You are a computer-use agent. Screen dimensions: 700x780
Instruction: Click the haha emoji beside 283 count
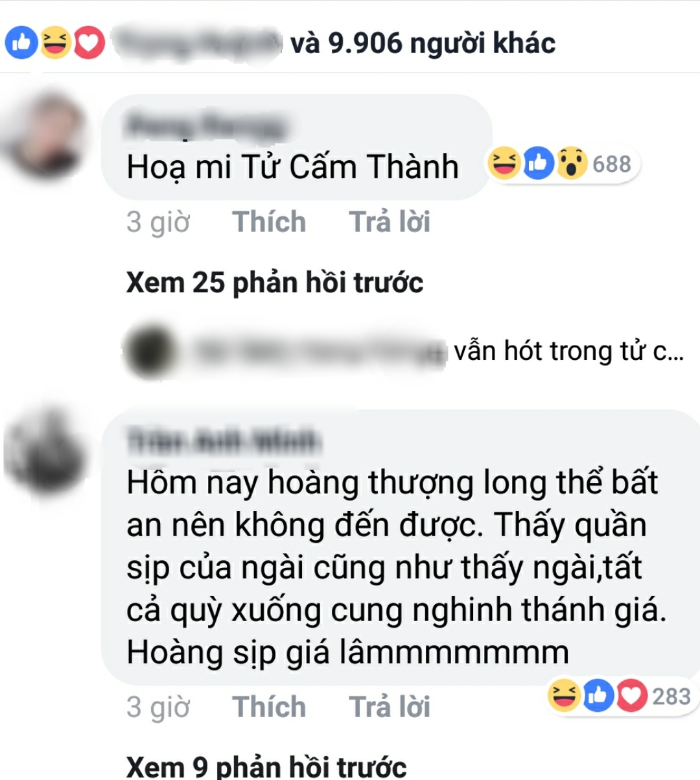point(564,696)
